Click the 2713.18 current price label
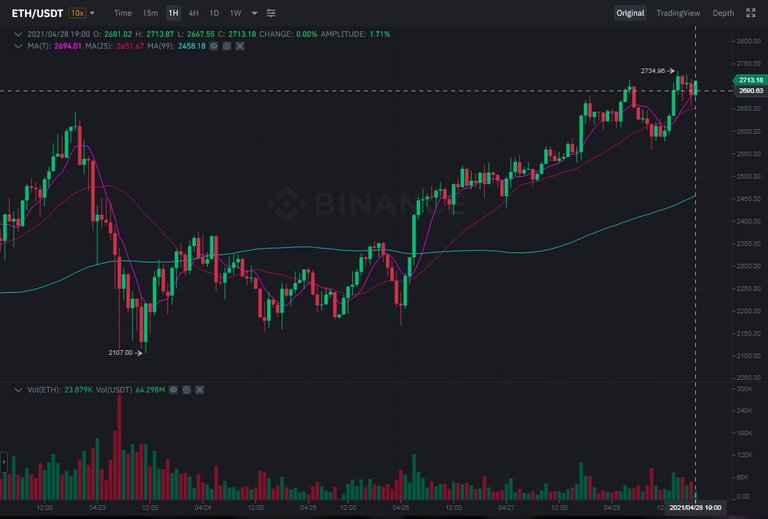 point(750,80)
